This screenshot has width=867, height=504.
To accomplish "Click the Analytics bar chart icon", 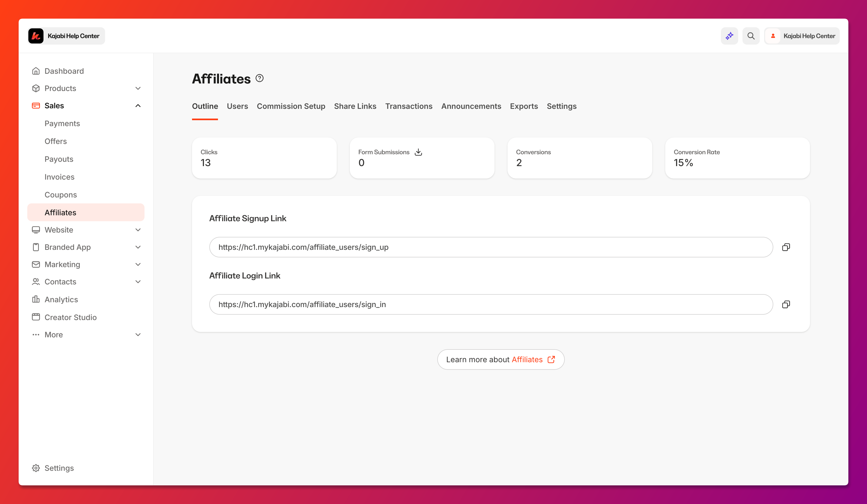I will tap(36, 299).
